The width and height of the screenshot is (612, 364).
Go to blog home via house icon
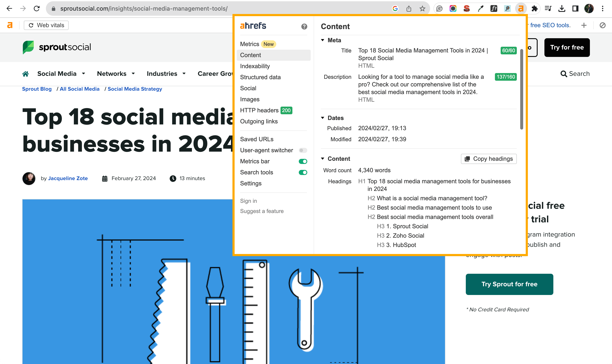[x=25, y=74]
